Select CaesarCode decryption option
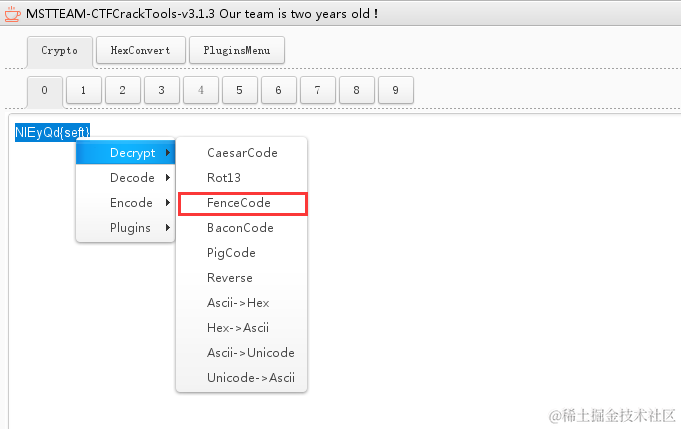The width and height of the screenshot is (681, 429). (241, 152)
